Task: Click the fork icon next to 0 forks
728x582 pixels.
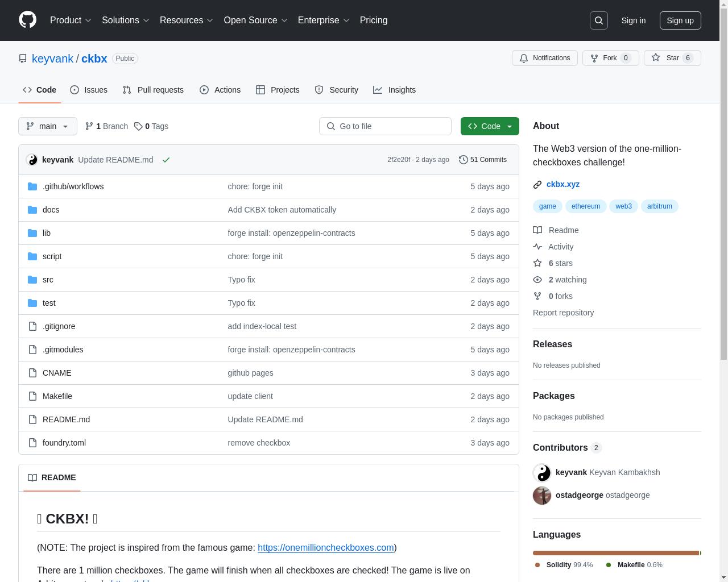Action: [x=537, y=296]
